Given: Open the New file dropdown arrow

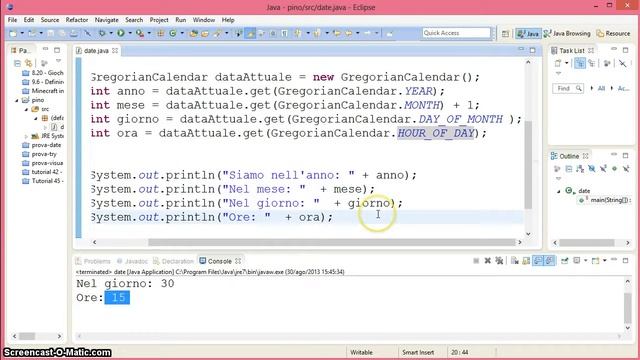Looking at the screenshot, I should coord(22,33).
